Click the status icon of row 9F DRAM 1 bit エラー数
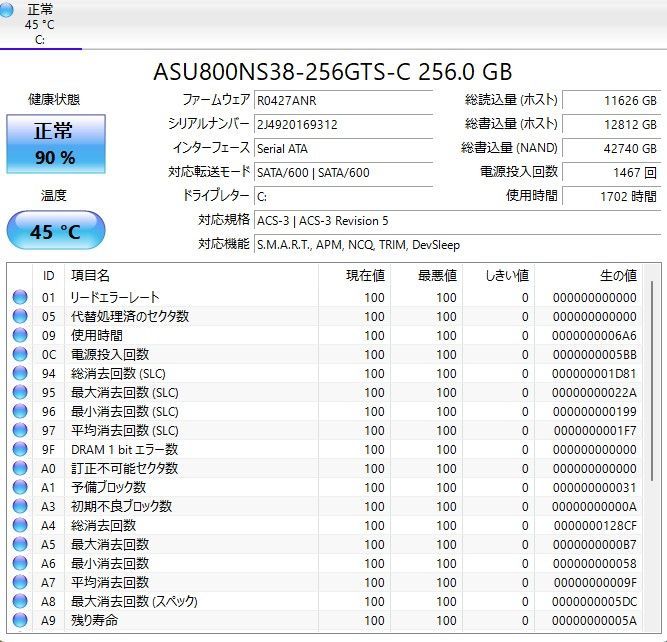This screenshot has height=642, width=667. pos(20,449)
